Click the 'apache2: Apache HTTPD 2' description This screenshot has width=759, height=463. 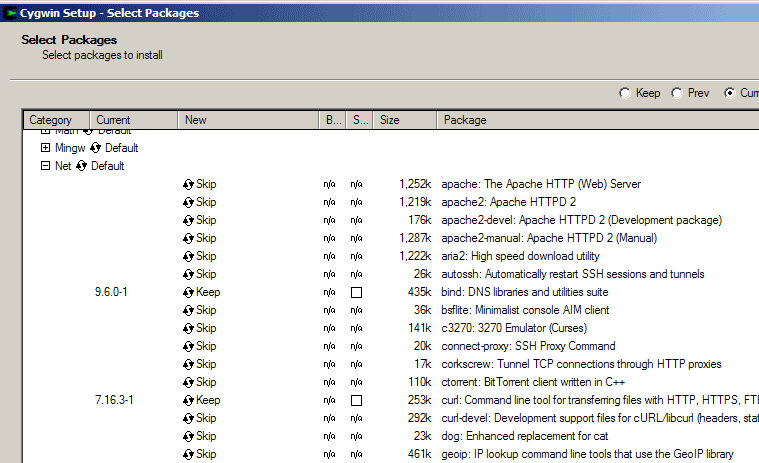tap(509, 202)
